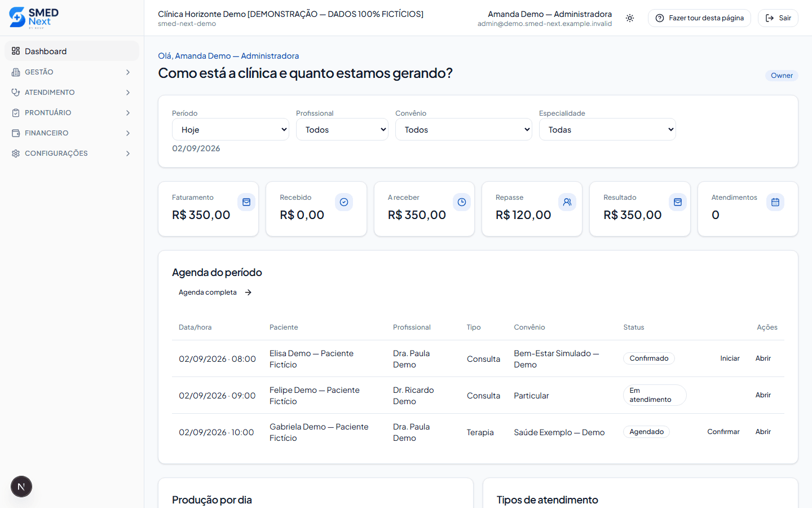Click the 02/09/2026 · 08:00 cell

pos(217,359)
